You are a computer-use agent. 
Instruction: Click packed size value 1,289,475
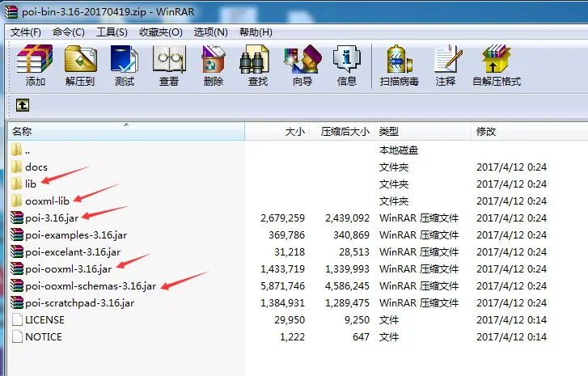pos(347,303)
